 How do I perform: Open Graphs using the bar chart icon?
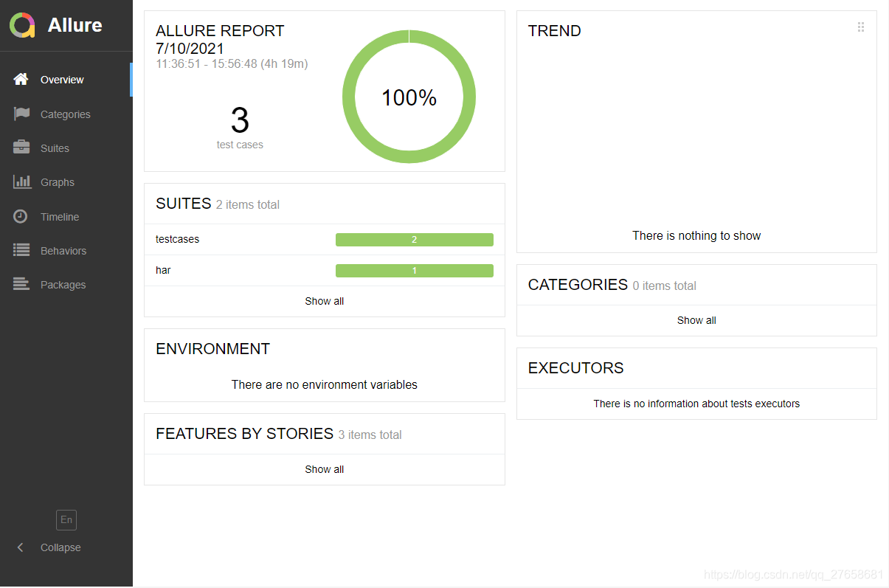pyautogui.click(x=21, y=181)
